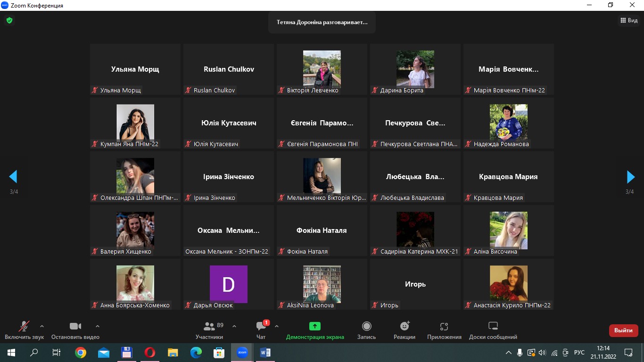Start Демонстрация экрана screen sharing
The width and height of the screenshot is (644, 362).
314,330
